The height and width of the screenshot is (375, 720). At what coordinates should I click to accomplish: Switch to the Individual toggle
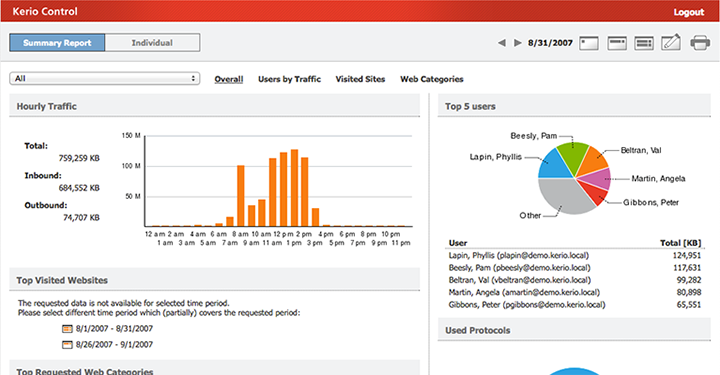[152, 43]
